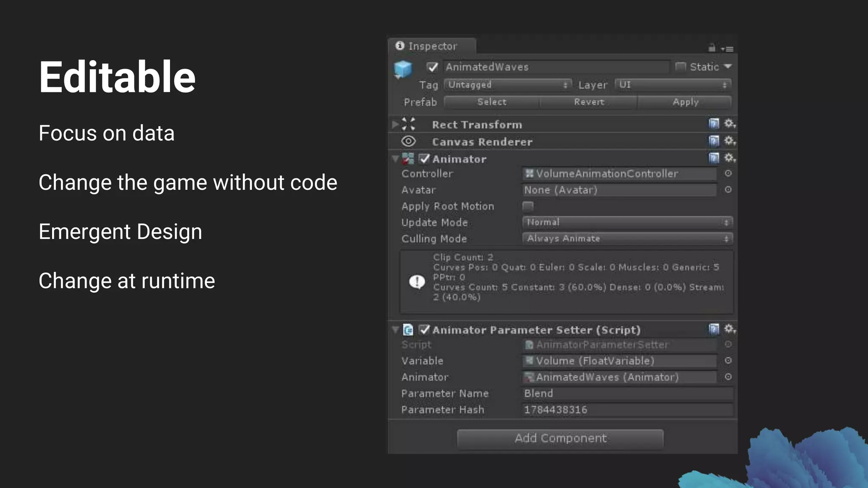Disable the Animator component checkbox
The height and width of the screenshot is (488, 868).
(424, 159)
